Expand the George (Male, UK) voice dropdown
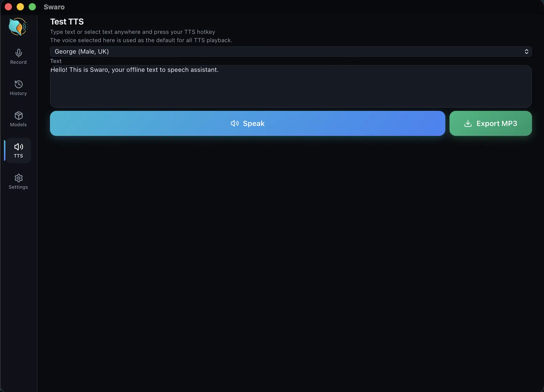 click(x=291, y=52)
